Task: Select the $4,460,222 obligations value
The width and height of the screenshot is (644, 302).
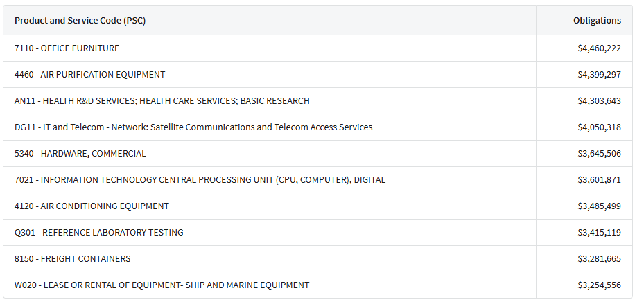Action: 599,48
